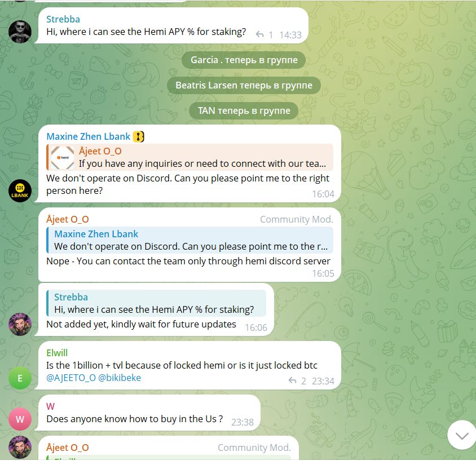Click the hemi thumbnail in the quoted reply
The width and height of the screenshot is (476, 465).
tap(62, 157)
